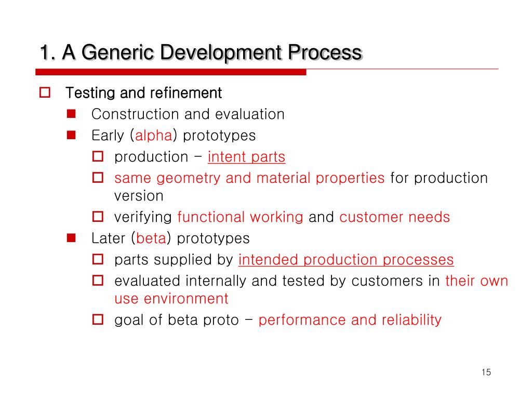Click the hollow bullet before verifying functional working
The height and width of the screenshot is (399, 532).
coord(98,217)
